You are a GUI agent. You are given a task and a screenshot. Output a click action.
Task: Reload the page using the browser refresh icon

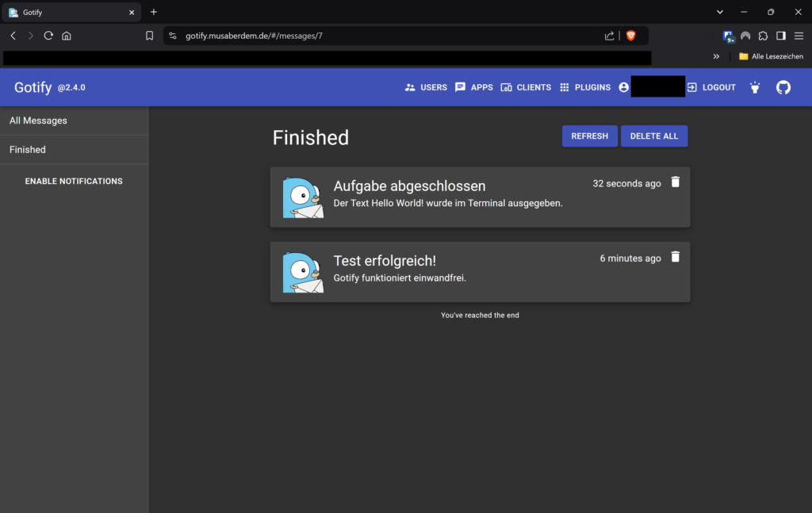[48, 36]
